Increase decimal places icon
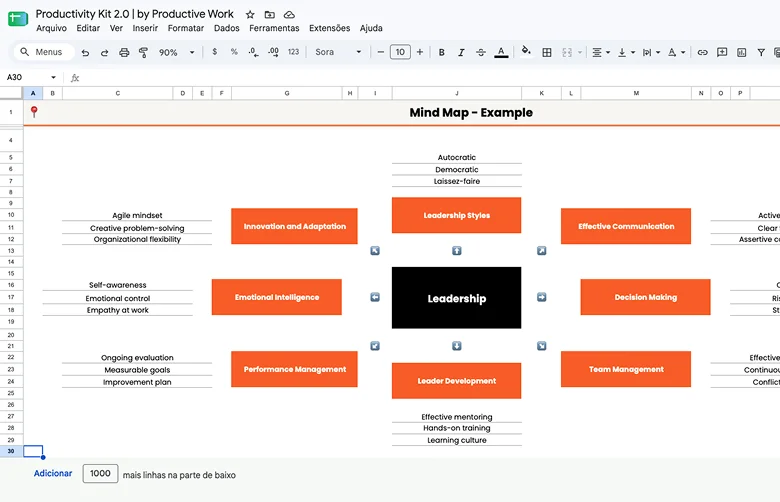This screenshot has height=502, width=780. [x=273, y=52]
